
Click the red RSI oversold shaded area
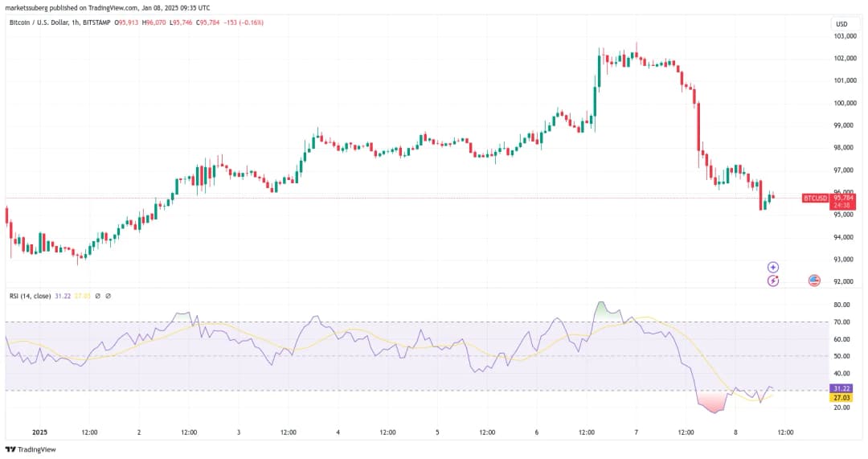click(712, 402)
